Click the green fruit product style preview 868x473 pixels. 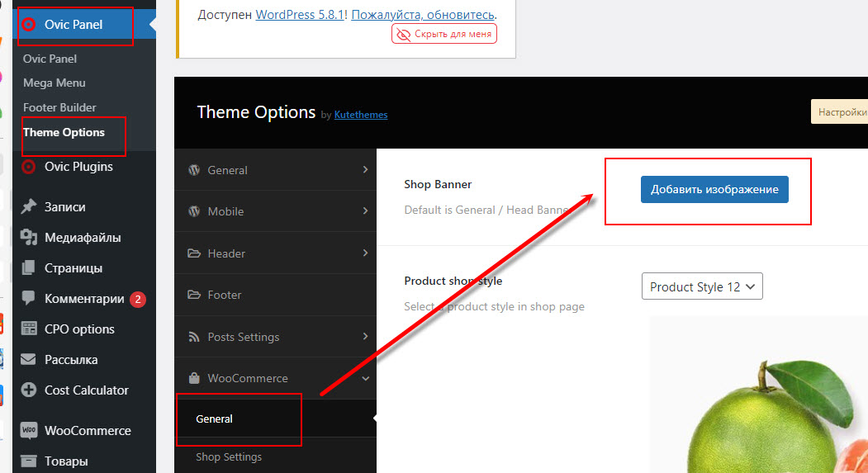pos(758,395)
